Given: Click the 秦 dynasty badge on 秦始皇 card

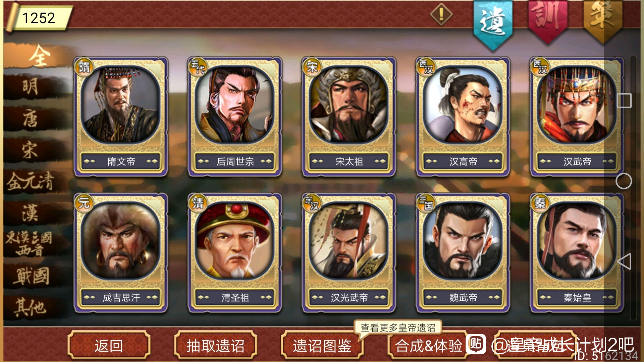Looking at the screenshot, I should [540, 203].
